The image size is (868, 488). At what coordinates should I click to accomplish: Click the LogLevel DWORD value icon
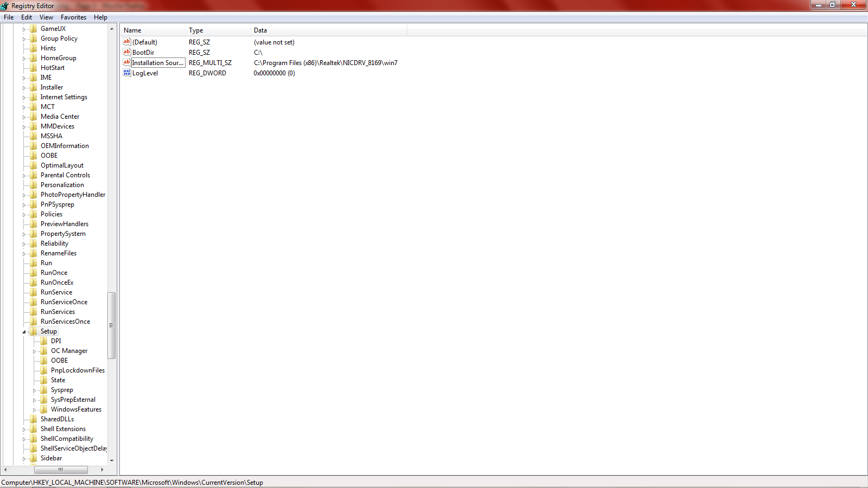[127, 73]
